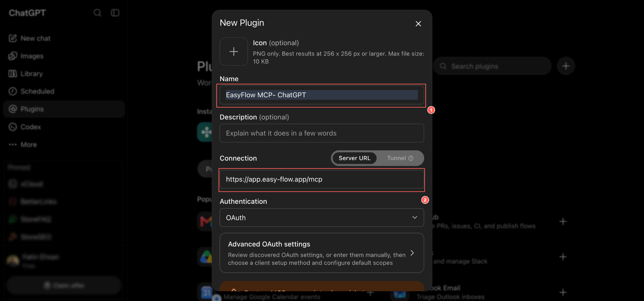Viewport: 644px width, 301px height.
Task: Click the Search plugins field
Action: [492, 66]
